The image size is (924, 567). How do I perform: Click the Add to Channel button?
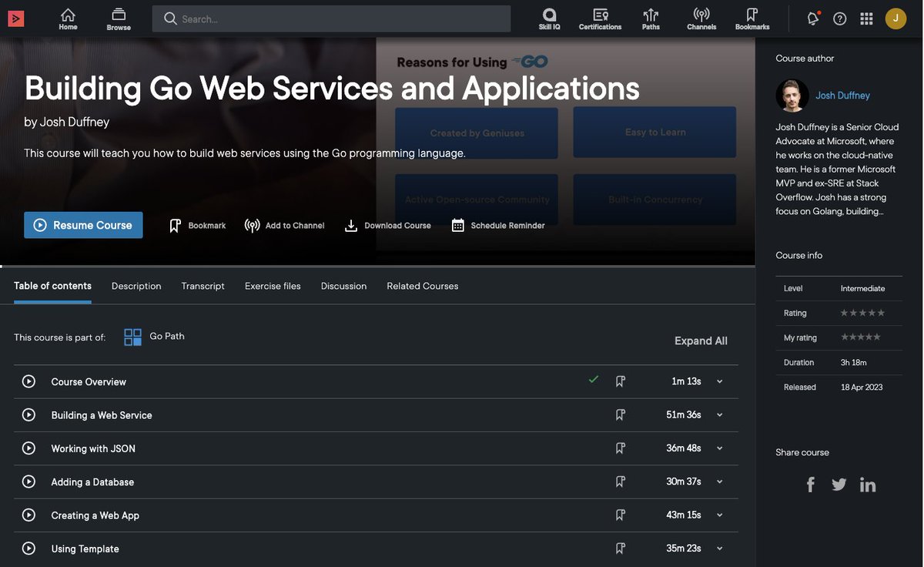coord(284,226)
